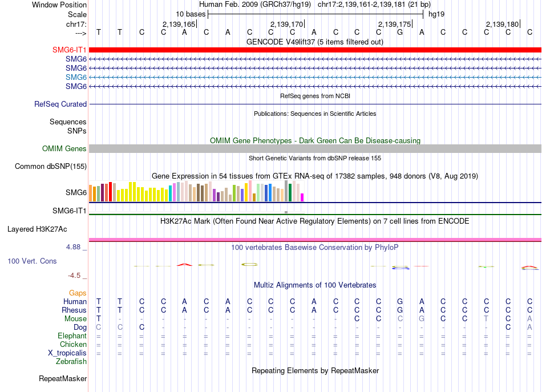Open '100 vertebrates Basewise Conservation by PhyloP' title
This screenshot has width=542, height=392.
[x=315, y=247]
